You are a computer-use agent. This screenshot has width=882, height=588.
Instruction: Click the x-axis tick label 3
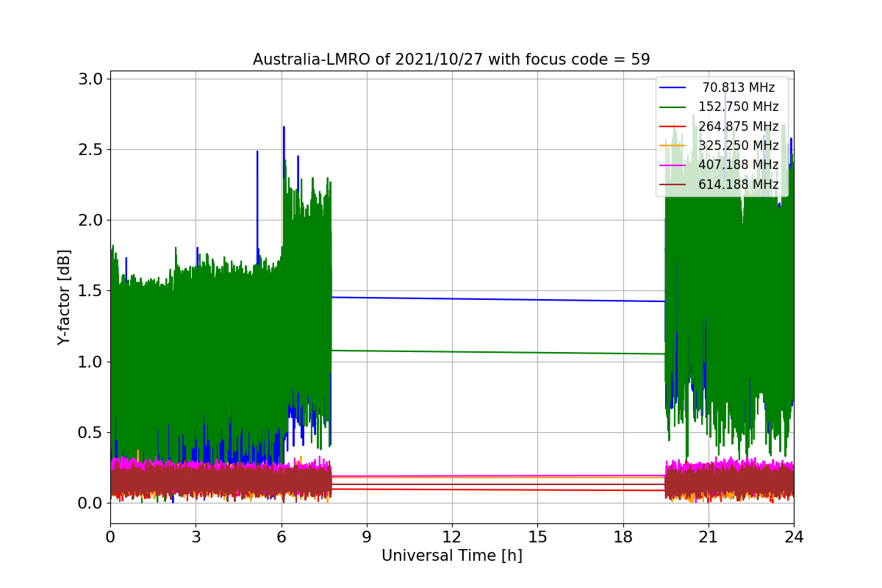coord(196,537)
